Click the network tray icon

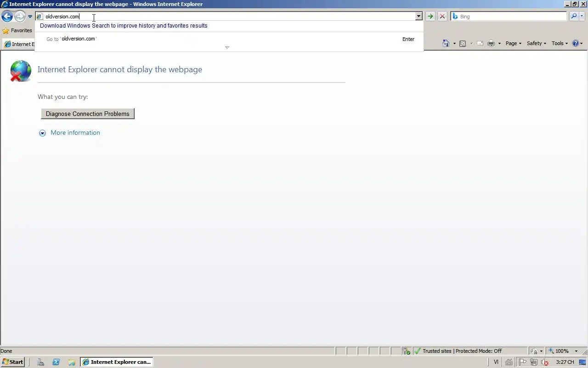tap(533, 362)
